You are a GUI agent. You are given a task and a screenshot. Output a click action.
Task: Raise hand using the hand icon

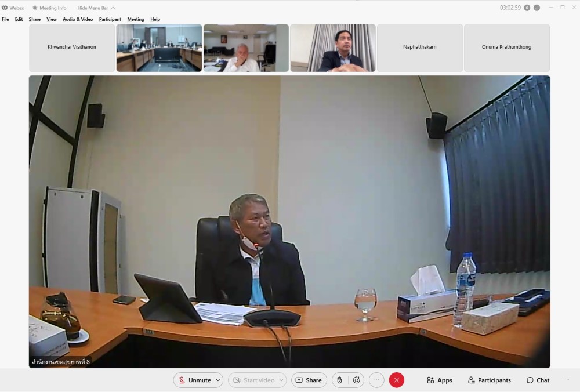click(x=340, y=380)
